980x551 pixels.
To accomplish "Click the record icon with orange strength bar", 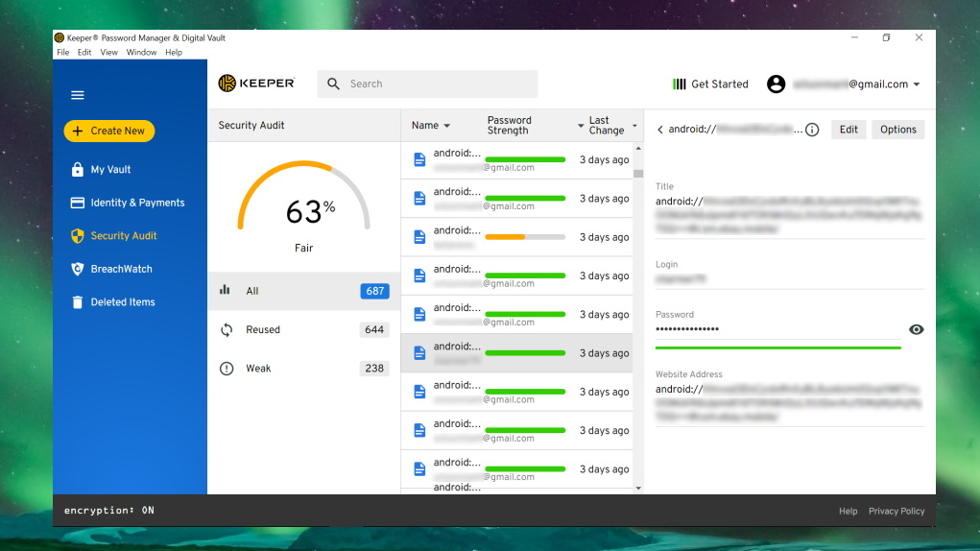I will point(419,237).
